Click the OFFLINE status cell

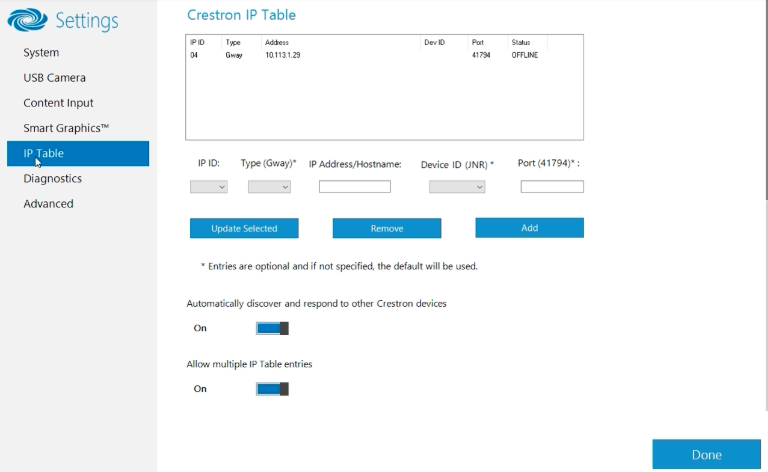[x=525, y=55]
